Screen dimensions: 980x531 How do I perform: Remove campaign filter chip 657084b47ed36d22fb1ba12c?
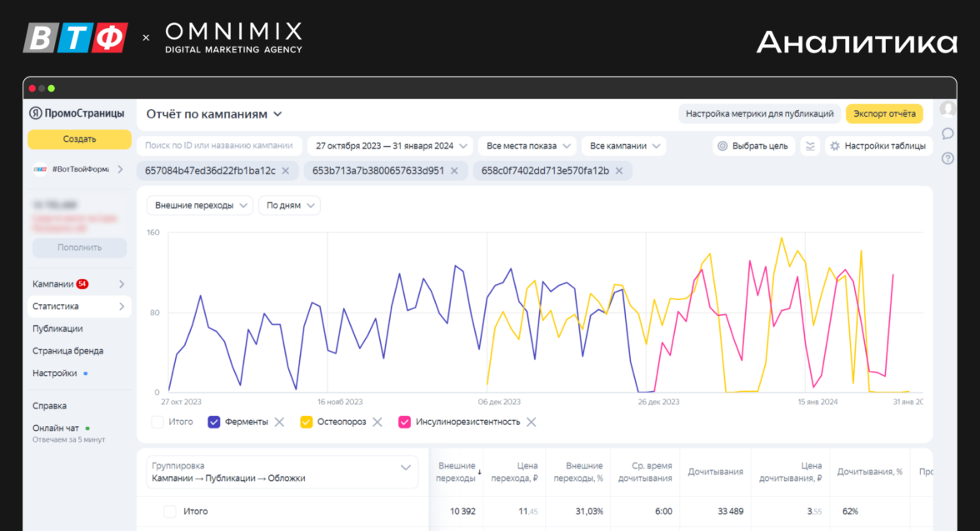click(x=286, y=171)
